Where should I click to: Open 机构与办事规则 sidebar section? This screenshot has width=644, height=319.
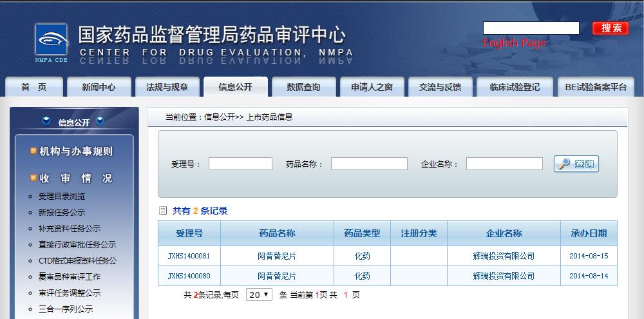76,151
